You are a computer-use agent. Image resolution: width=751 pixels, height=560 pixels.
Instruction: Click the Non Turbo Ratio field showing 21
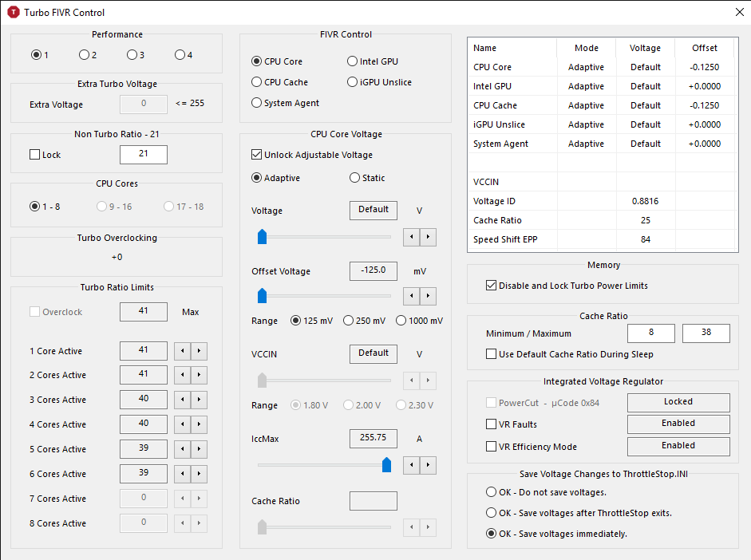(x=144, y=154)
